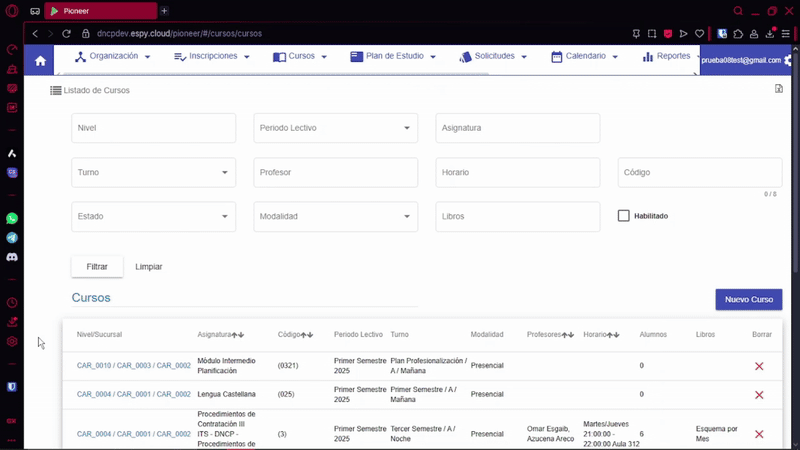Delete the Módulo Intermedio Planificación course
The image size is (800, 450).
coord(759,366)
